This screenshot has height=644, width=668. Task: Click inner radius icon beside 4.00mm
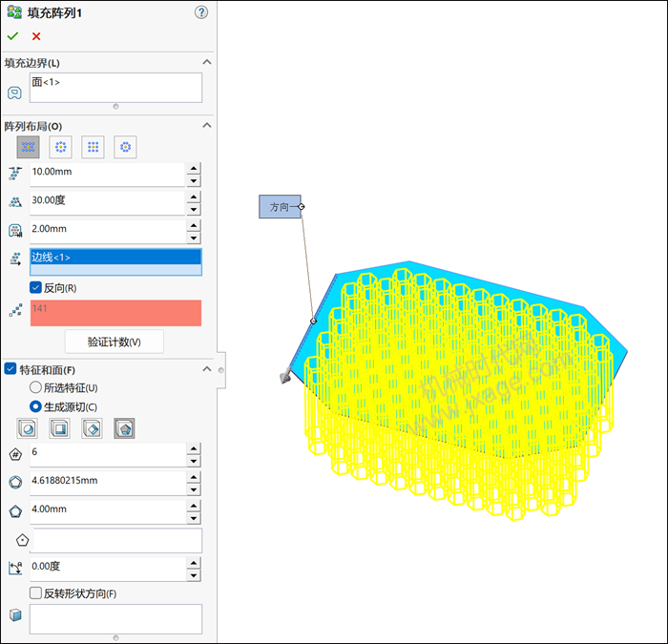coord(15,511)
